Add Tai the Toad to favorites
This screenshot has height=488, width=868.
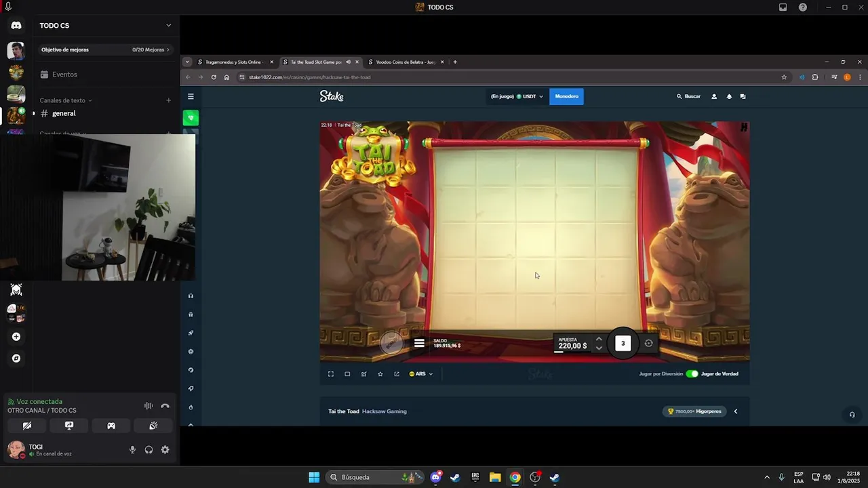(x=380, y=373)
